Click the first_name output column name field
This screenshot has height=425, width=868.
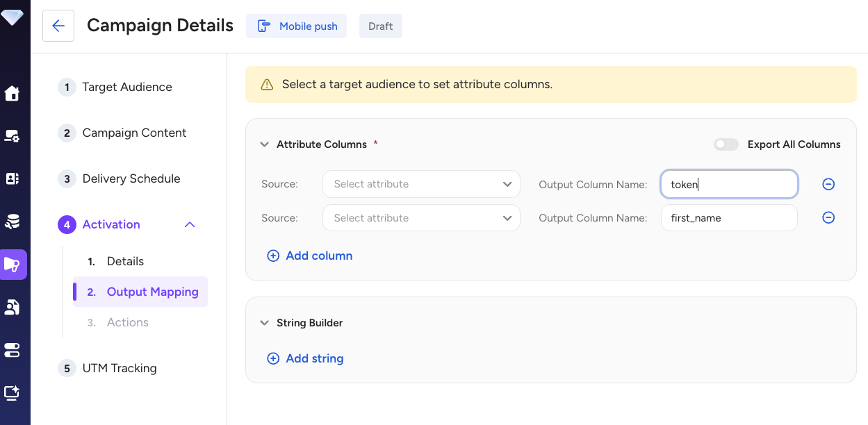coord(728,218)
